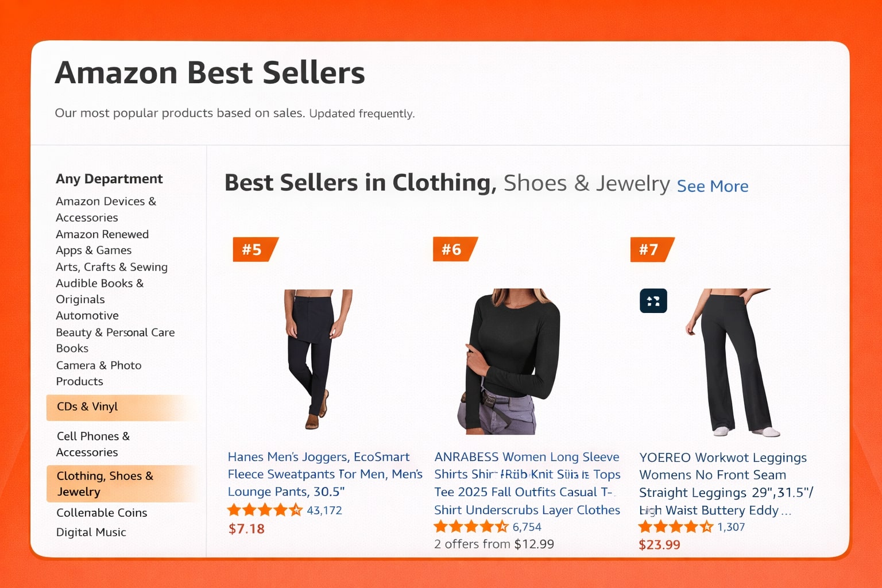Click the dark AI badge on the YOEREO leggings image
Viewport: 882px width, 588px height.
653,300
